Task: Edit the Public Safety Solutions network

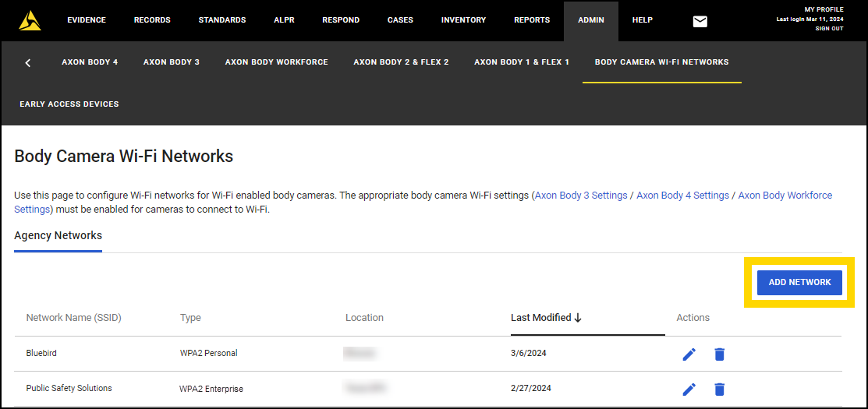Action: (x=689, y=389)
